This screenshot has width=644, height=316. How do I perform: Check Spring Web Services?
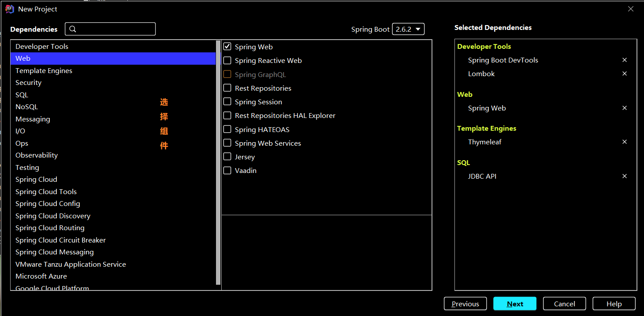tap(227, 143)
